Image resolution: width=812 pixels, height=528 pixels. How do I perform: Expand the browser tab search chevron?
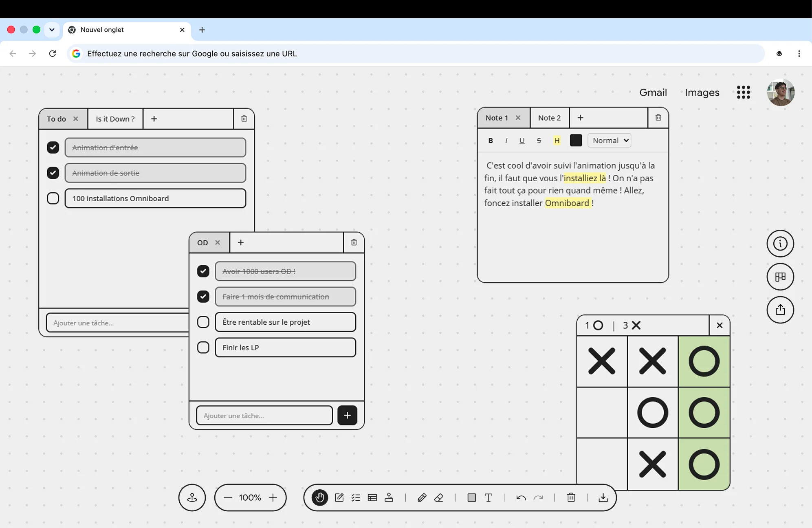[52, 30]
